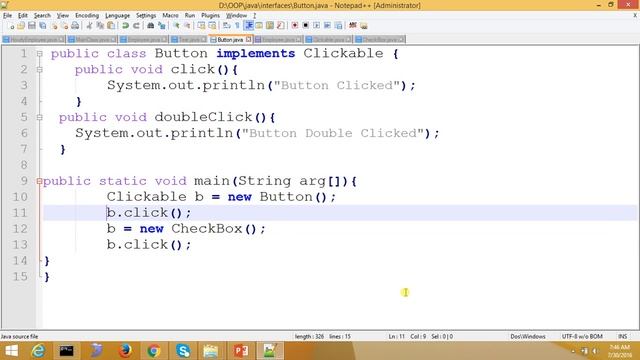This screenshot has width=640, height=360.
Task: Open Google Chrome from the taskbar
Action: tap(154, 351)
